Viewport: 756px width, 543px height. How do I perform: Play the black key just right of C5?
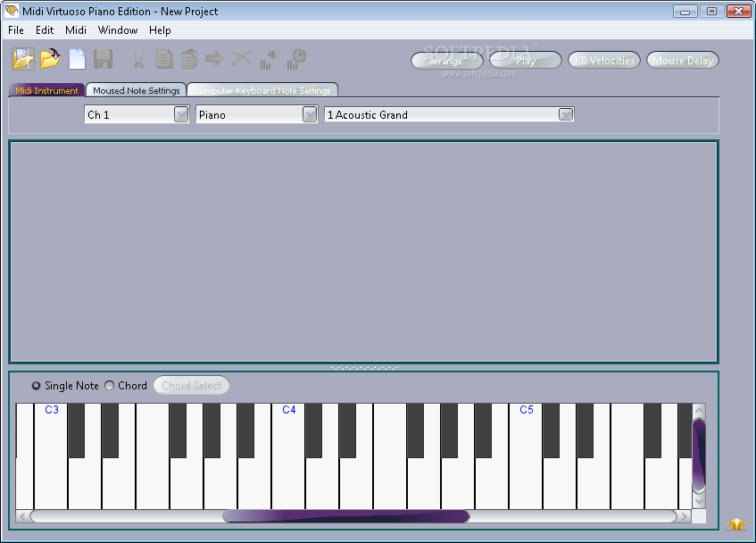tap(551, 430)
